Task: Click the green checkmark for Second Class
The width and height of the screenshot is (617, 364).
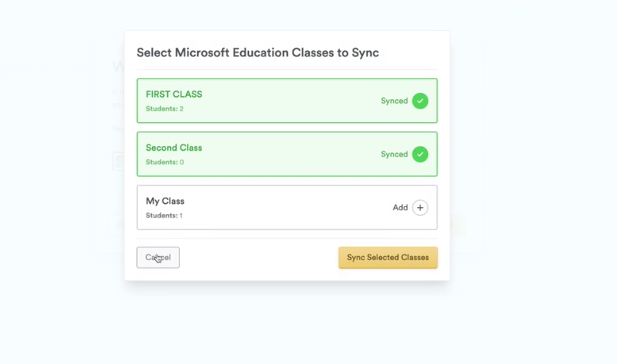Action: (x=420, y=154)
